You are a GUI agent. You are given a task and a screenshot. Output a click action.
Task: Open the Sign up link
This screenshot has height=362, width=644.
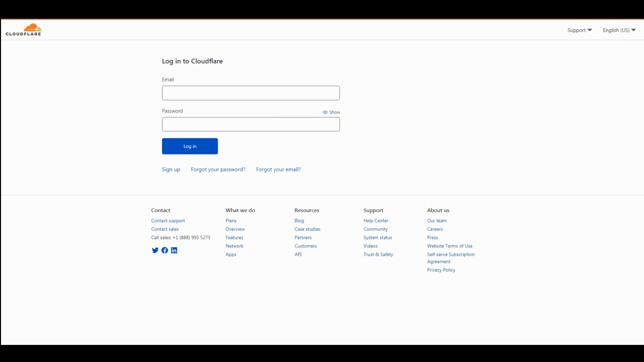(171, 169)
